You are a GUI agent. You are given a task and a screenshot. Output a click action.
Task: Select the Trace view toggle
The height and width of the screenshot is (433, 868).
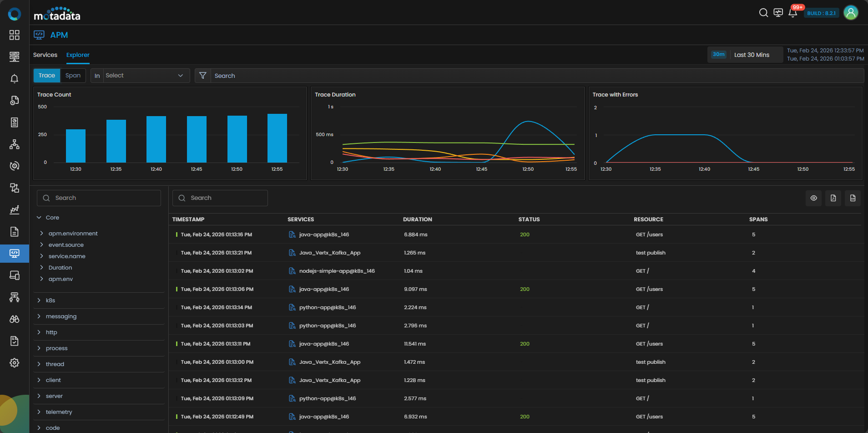coord(47,76)
